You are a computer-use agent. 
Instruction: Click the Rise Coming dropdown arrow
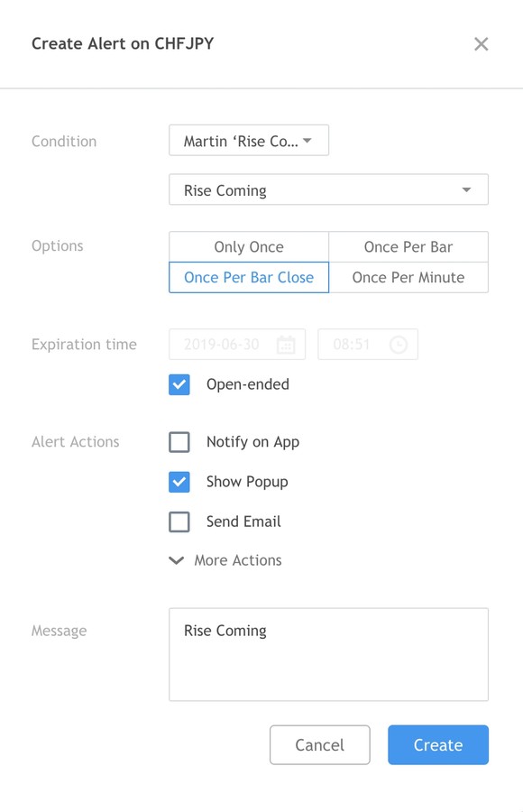click(x=466, y=190)
